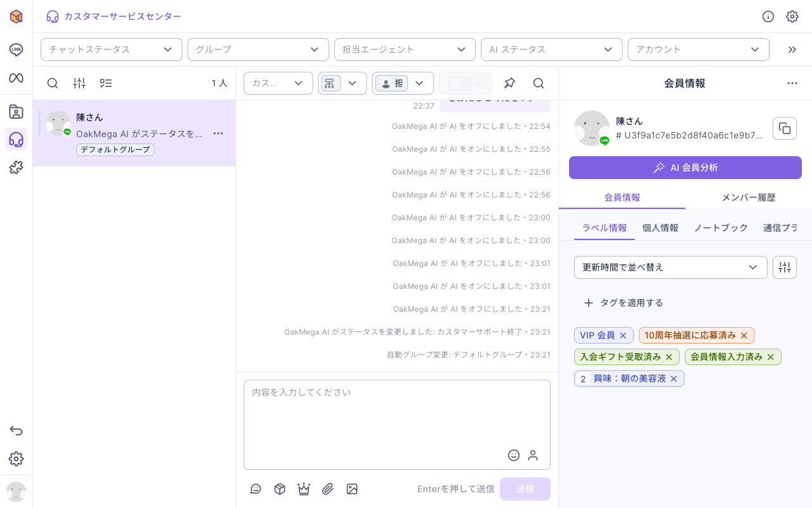Open the contacts sidebar icon
This screenshot has height=508, width=812.
tap(16, 112)
